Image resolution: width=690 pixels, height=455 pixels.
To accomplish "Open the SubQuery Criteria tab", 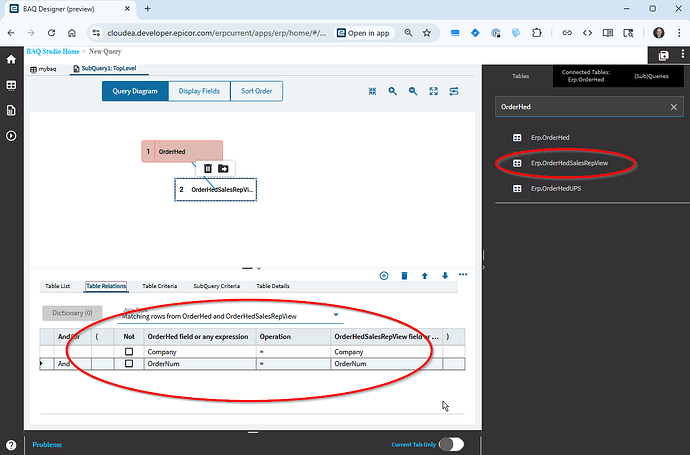I will click(x=217, y=286).
